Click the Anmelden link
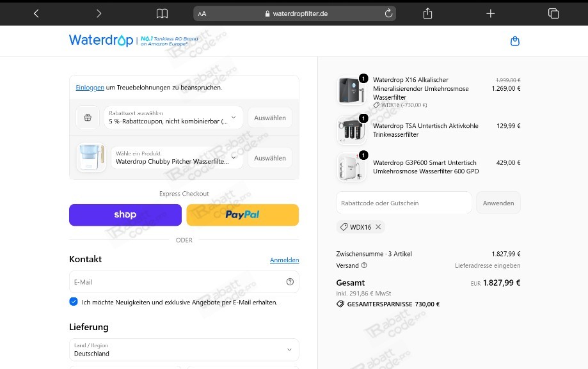This screenshot has height=369, width=588. pos(284,260)
